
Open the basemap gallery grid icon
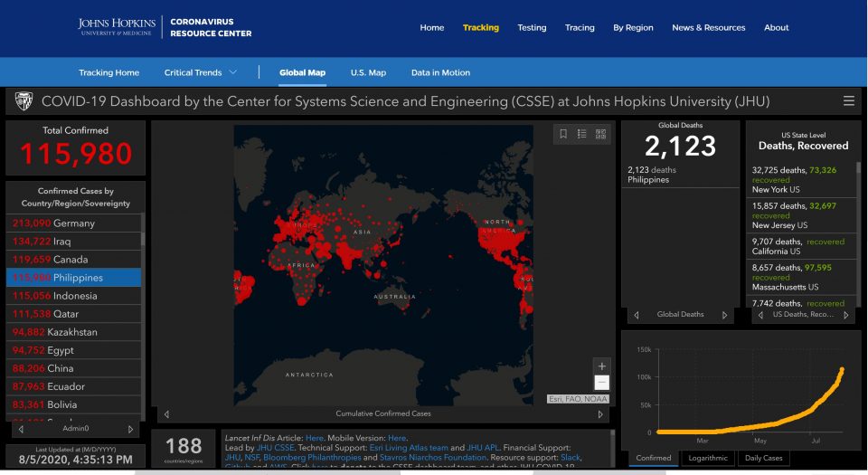coord(600,134)
